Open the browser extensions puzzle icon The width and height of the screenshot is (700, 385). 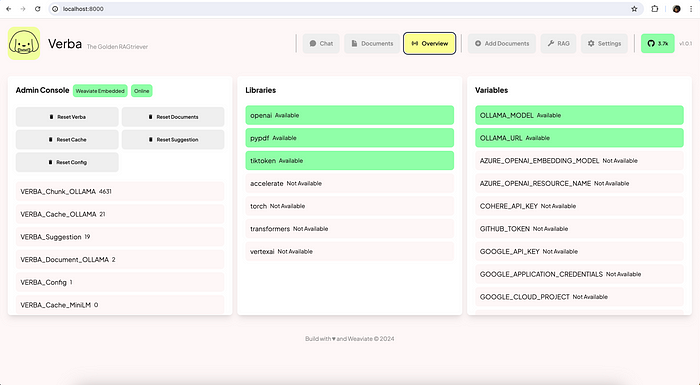(x=655, y=8)
